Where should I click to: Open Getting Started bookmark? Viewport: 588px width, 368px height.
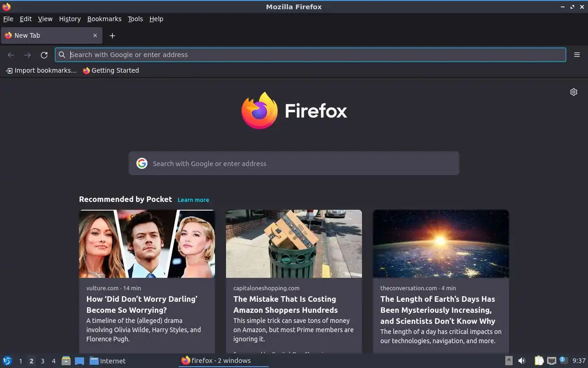[x=111, y=70]
